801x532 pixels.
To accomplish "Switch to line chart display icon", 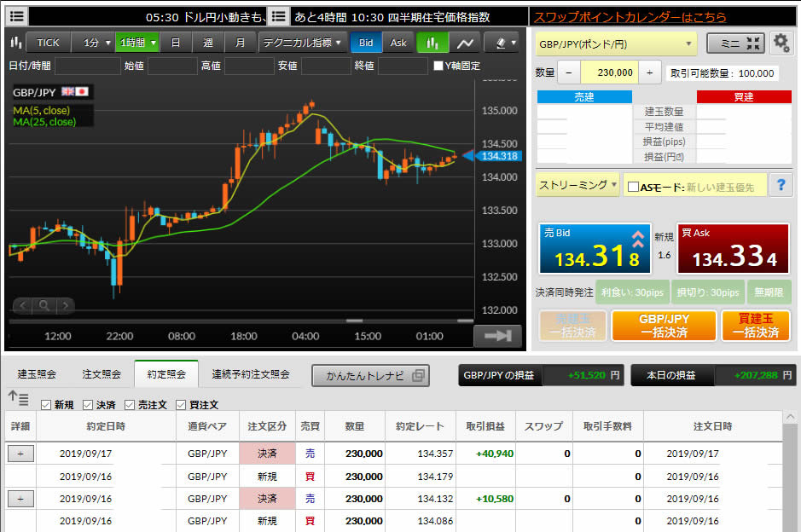I will click(x=464, y=43).
